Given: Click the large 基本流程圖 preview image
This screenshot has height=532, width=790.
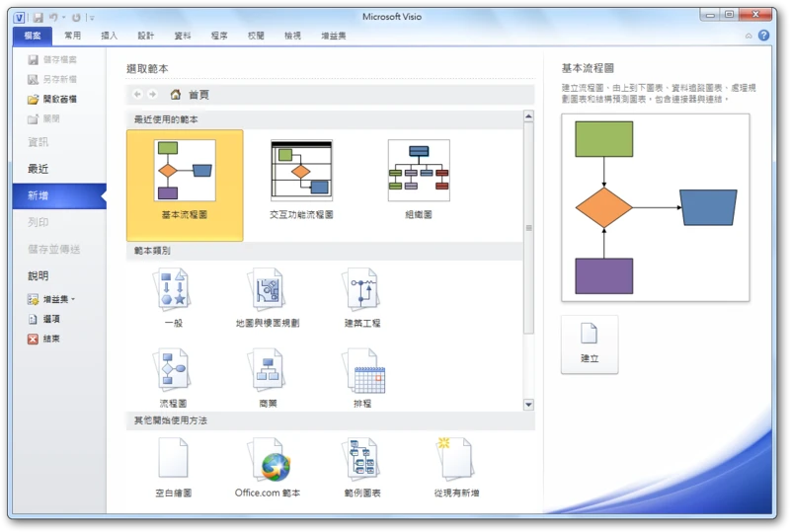Looking at the screenshot, I should point(656,207).
